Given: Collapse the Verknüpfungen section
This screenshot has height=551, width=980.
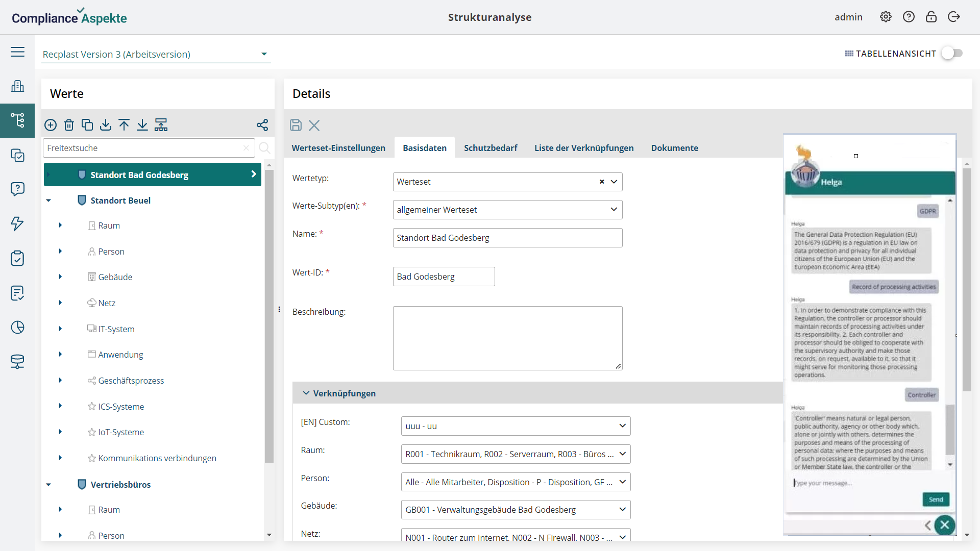Looking at the screenshot, I should click(306, 393).
